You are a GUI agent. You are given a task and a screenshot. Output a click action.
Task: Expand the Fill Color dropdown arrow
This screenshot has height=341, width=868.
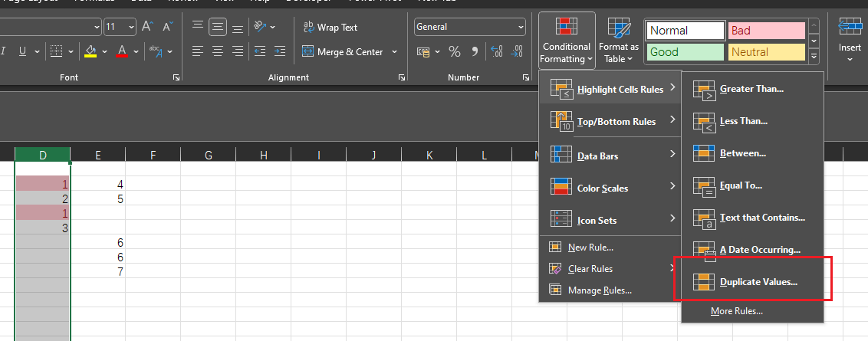point(104,51)
